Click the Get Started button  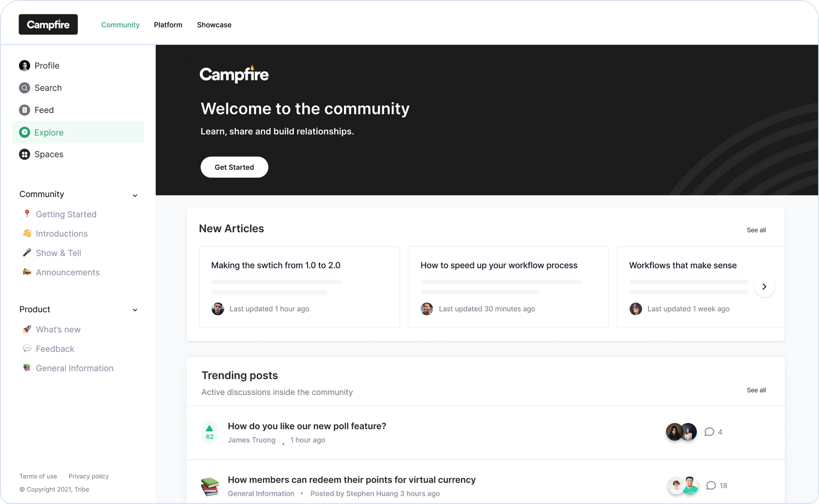point(234,167)
